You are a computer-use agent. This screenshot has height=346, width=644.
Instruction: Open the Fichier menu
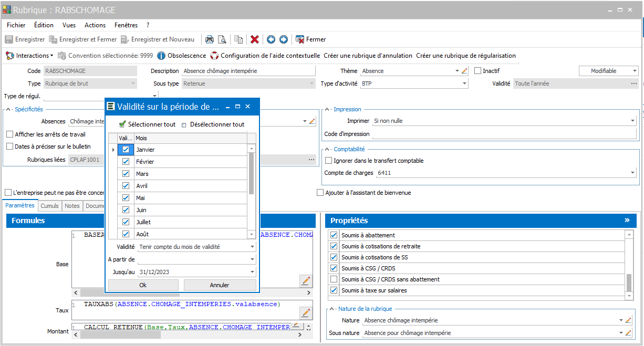(x=16, y=25)
